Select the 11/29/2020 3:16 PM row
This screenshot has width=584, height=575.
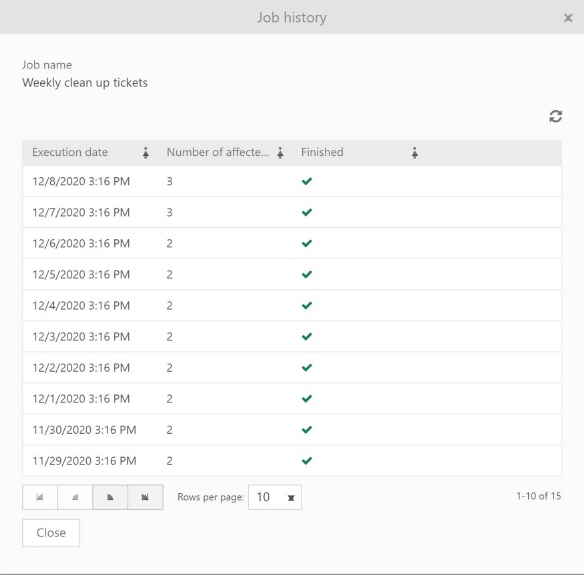pos(292,461)
